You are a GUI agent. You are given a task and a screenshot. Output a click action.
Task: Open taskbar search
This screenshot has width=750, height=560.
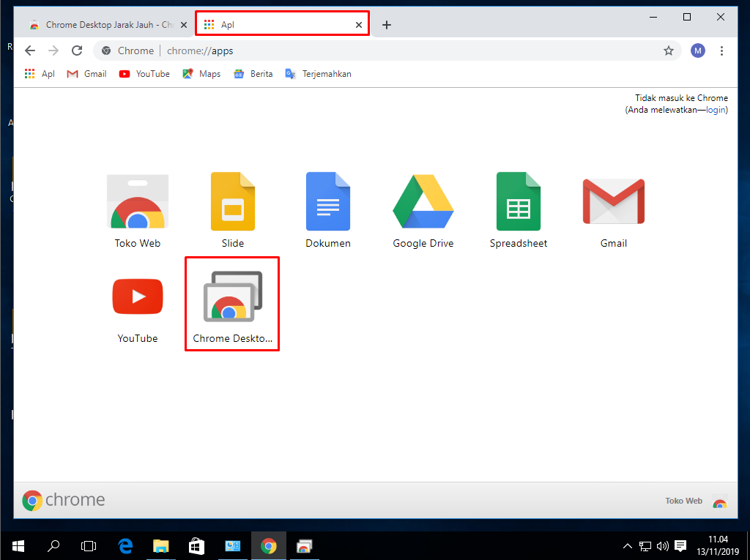53,546
